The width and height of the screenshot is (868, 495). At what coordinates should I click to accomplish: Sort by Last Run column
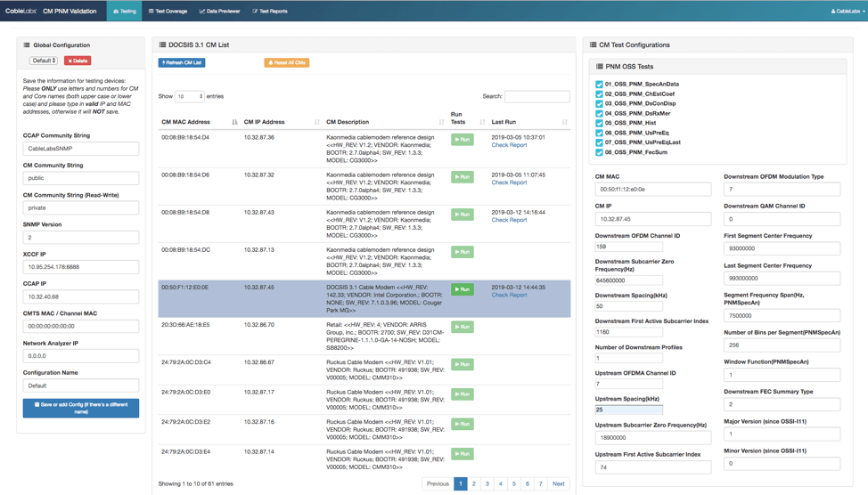[x=529, y=122]
